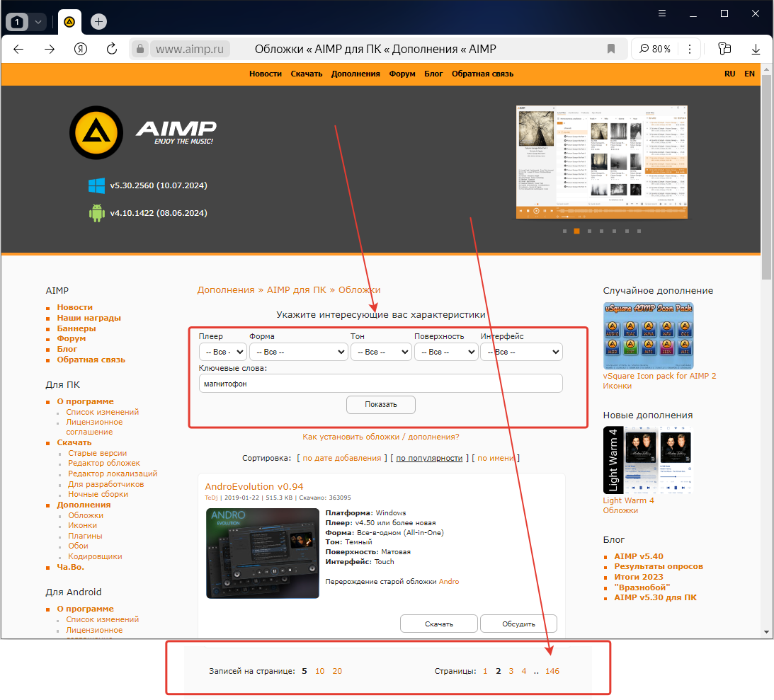This screenshot has width=774, height=700.
Task: Open Итоги 2023 blog entry
Action: click(x=638, y=577)
